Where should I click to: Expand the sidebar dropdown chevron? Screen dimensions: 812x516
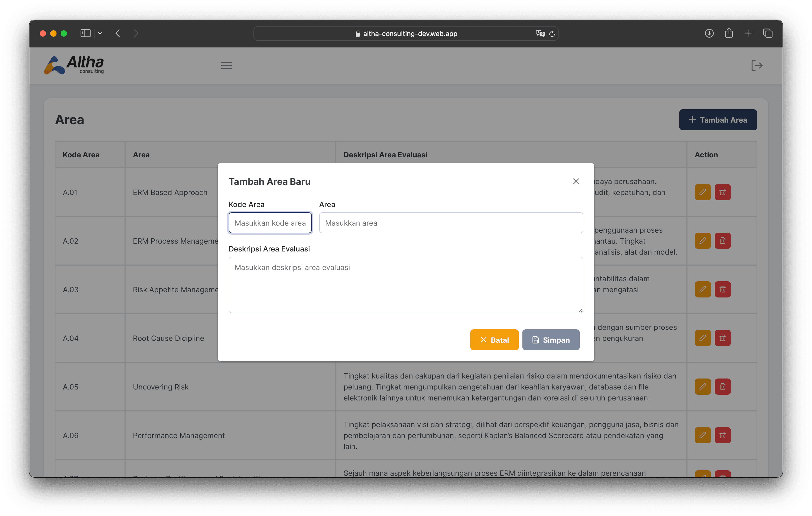pyautogui.click(x=100, y=33)
